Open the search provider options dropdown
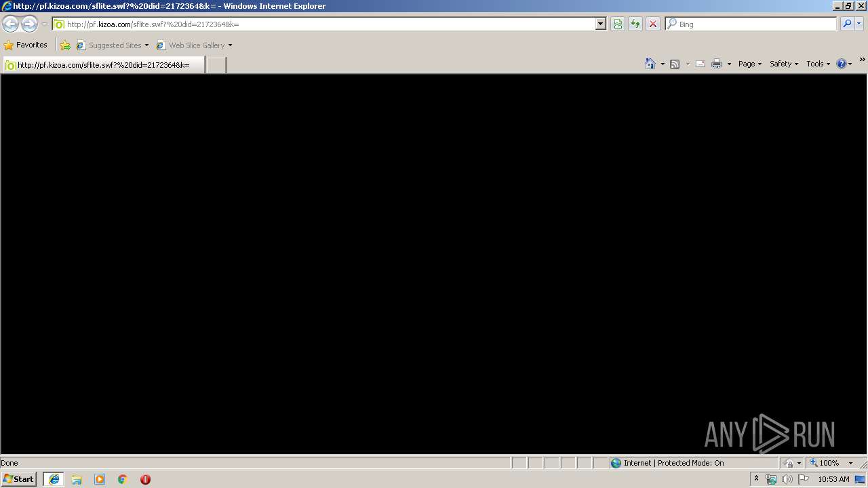Viewport: 868px width, 488px height. 859,24
